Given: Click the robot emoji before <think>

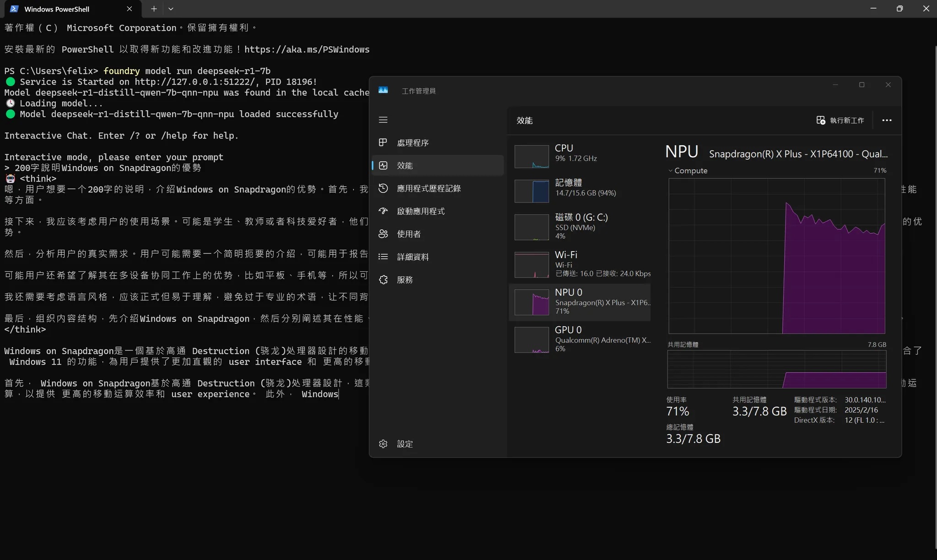Looking at the screenshot, I should [10, 178].
